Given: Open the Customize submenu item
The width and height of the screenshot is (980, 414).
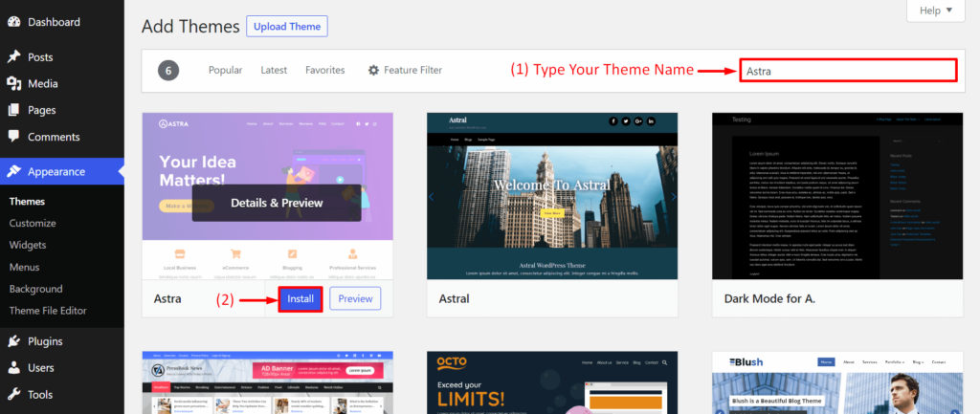Looking at the screenshot, I should point(33,223).
